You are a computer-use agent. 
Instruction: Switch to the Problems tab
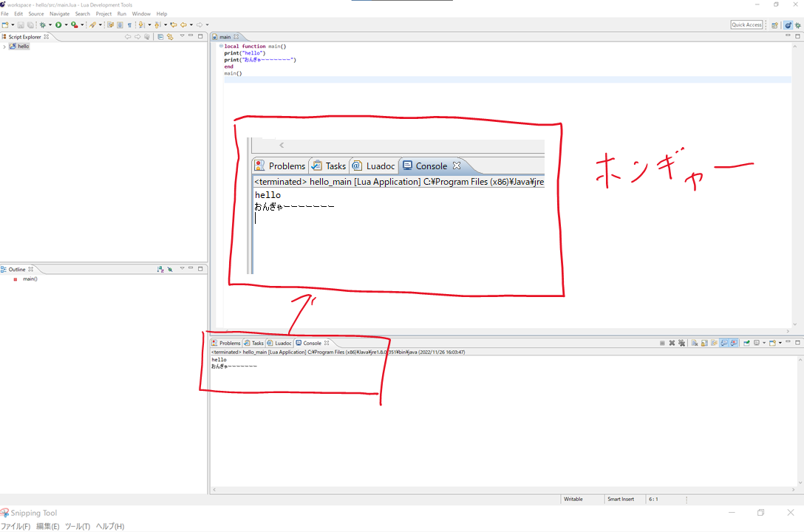coord(226,343)
